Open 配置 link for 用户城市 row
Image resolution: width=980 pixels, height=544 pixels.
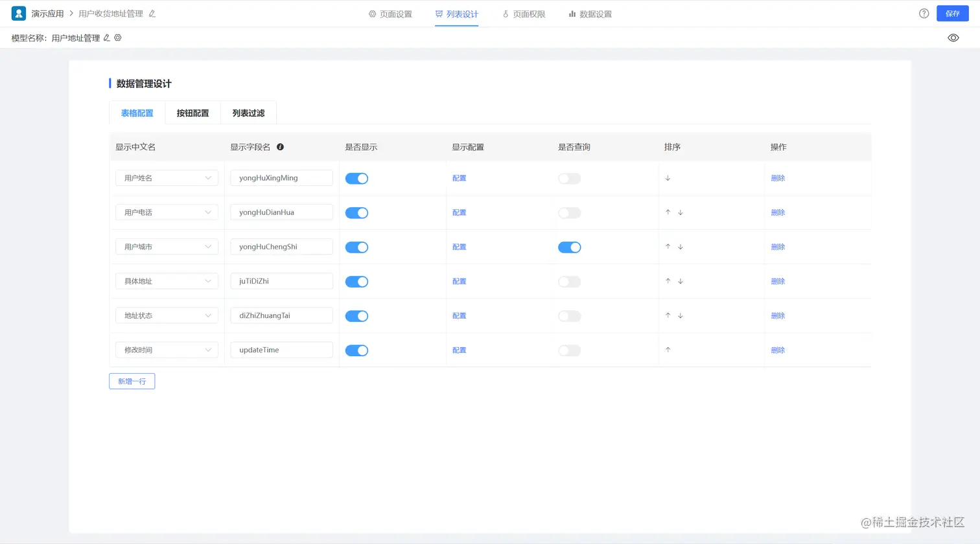click(x=460, y=247)
